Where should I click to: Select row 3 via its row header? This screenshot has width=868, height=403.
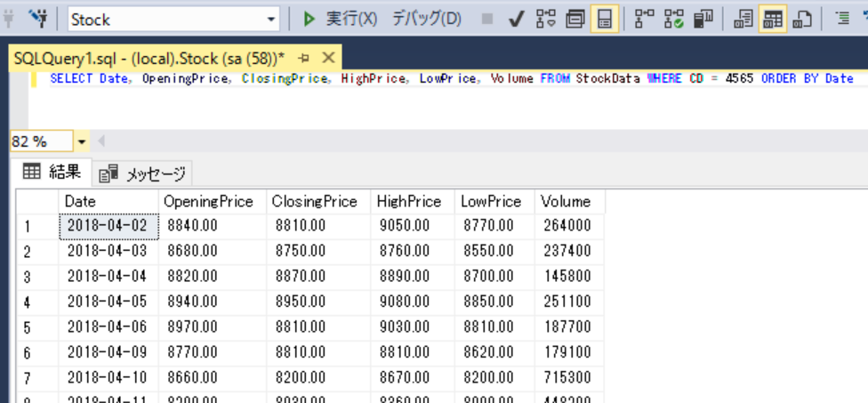(37, 278)
